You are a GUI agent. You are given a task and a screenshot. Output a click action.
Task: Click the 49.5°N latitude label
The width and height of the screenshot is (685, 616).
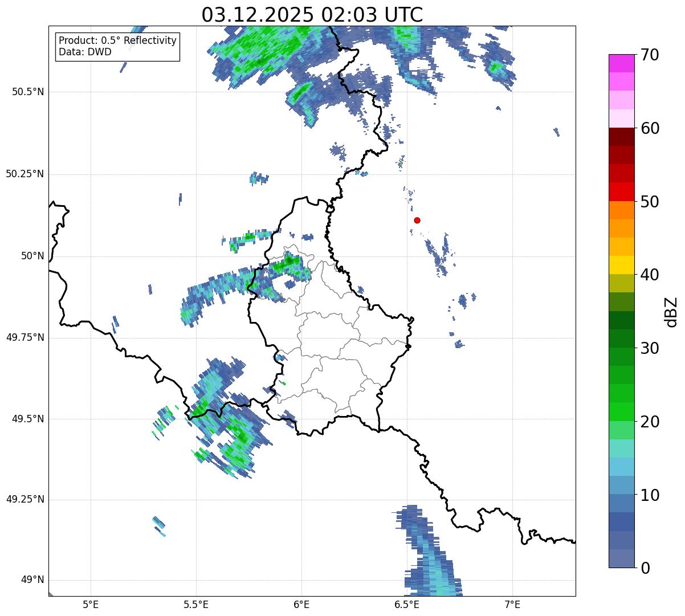point(28,419)
